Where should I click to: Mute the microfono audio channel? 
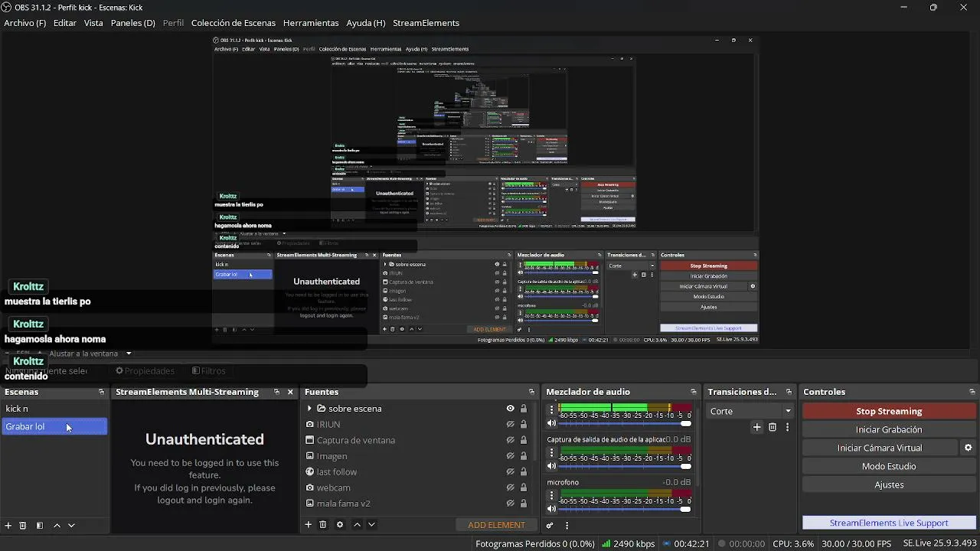click(551, 509)
